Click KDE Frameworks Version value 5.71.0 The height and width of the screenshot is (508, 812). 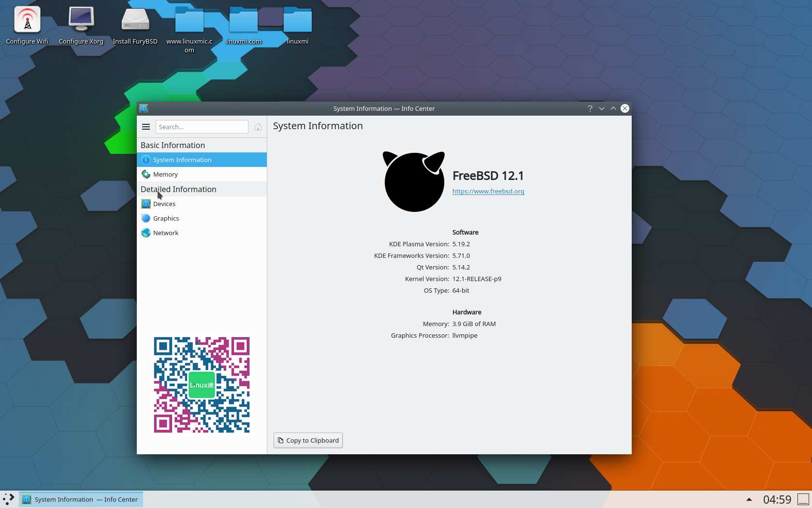461,255
